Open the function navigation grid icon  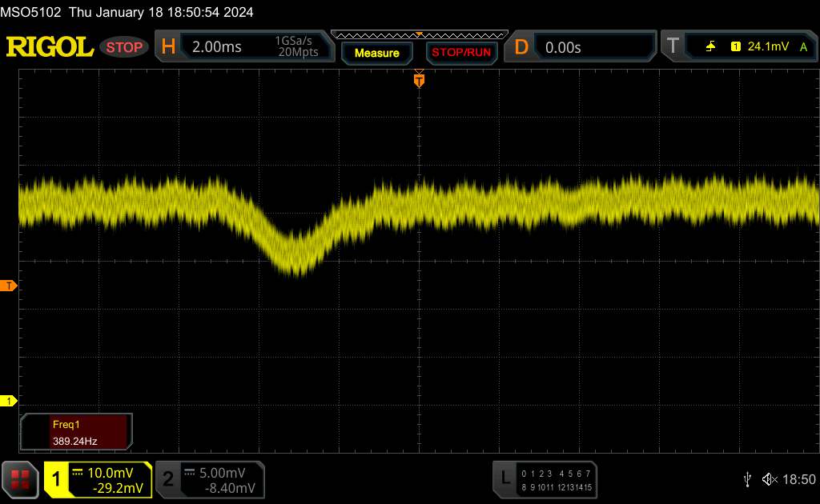coord(21,479)
